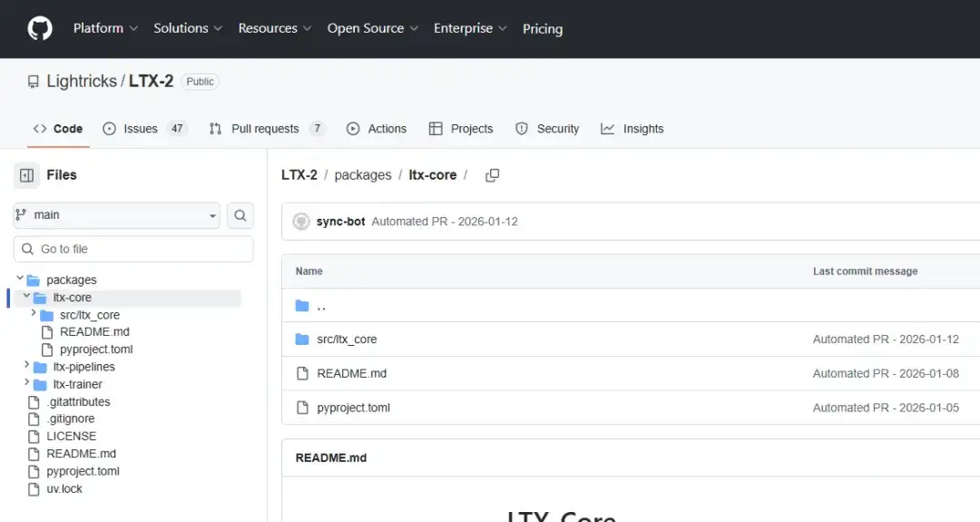The width and height of the screenshot is (980, 522).
Task: Open ltx-trainer in the file tree
Action: click(77, 385)
